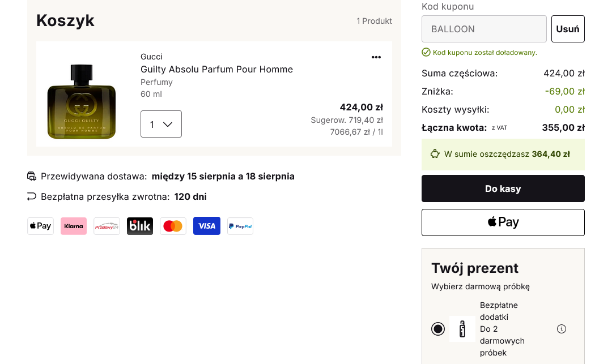Proceed with the Do kasy button
595x364 pixels.
point(503,189)
